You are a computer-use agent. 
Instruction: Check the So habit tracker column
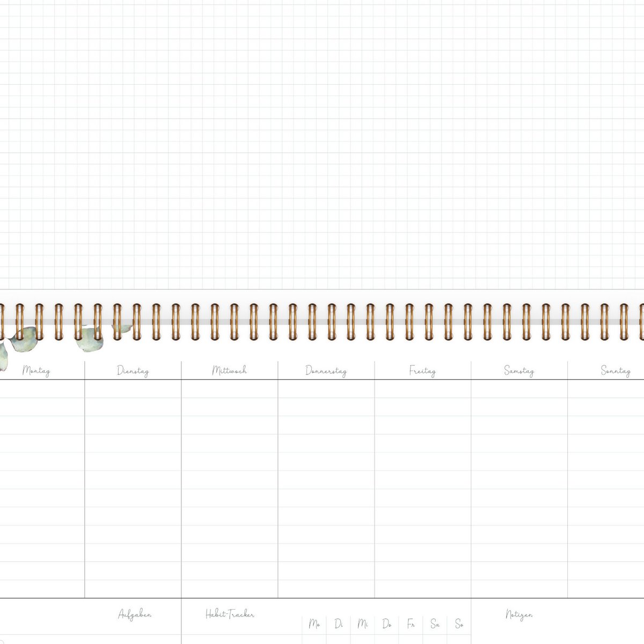pos(459,624)
